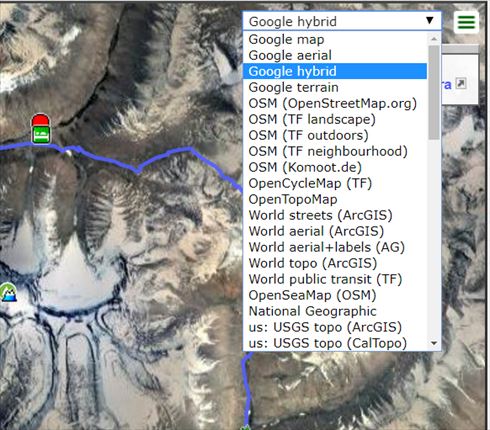Open the external link icon
The height and width of the screenshot is (430, 490).
point(461,83)
